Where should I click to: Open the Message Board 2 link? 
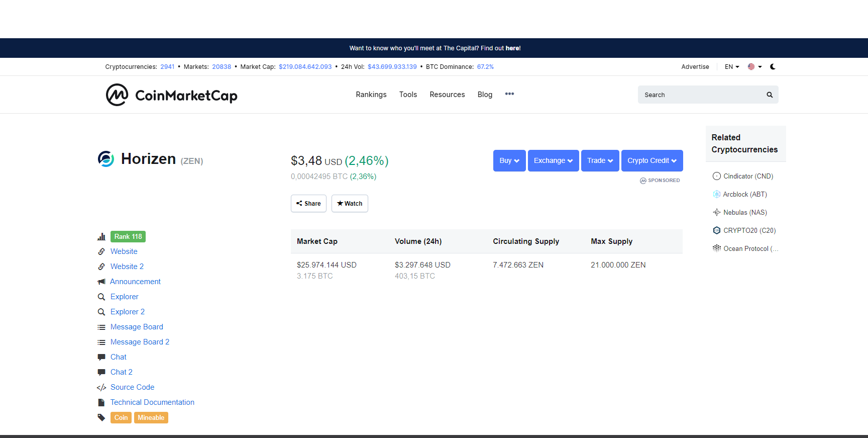[140, 342]
